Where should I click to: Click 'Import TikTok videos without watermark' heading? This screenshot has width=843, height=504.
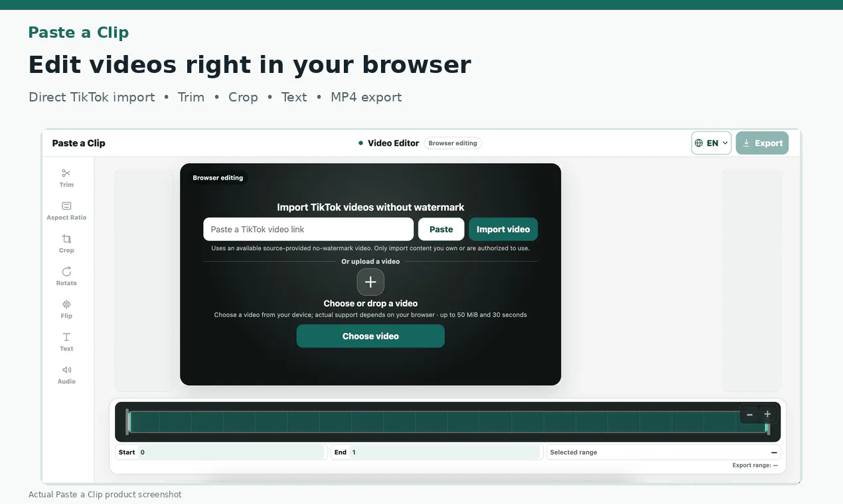click(370, 208)
